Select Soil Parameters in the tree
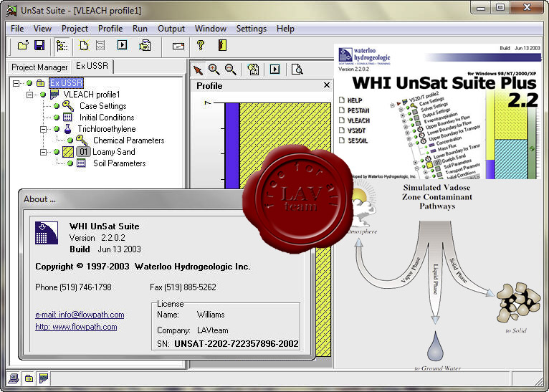This screenshot has height=392, width=549. [x=120, y=163]
